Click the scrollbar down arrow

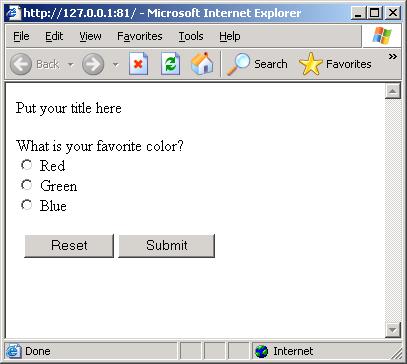tap(393, 330)
